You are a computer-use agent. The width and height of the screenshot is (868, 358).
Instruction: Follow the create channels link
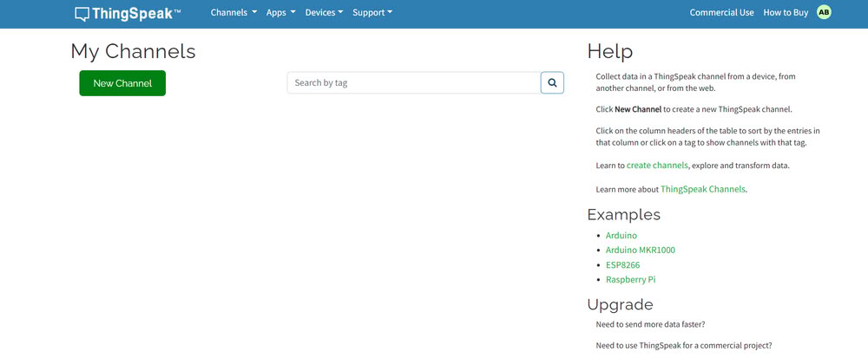(x=657, y=165)
